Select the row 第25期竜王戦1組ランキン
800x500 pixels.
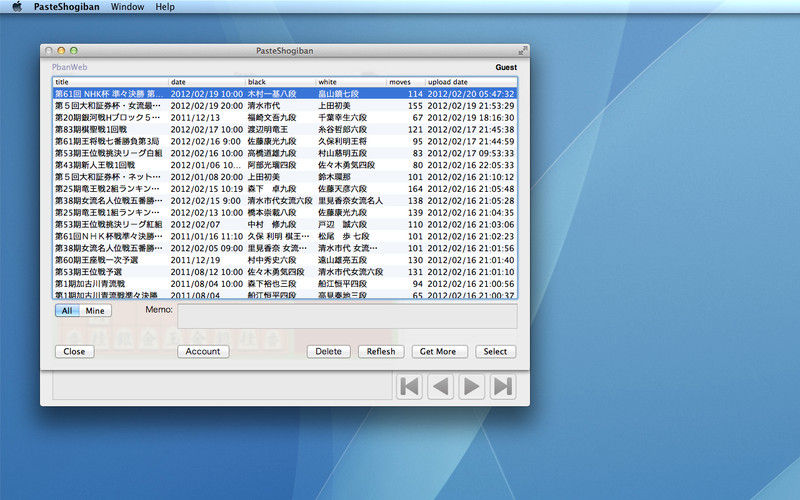pos(285,212)
